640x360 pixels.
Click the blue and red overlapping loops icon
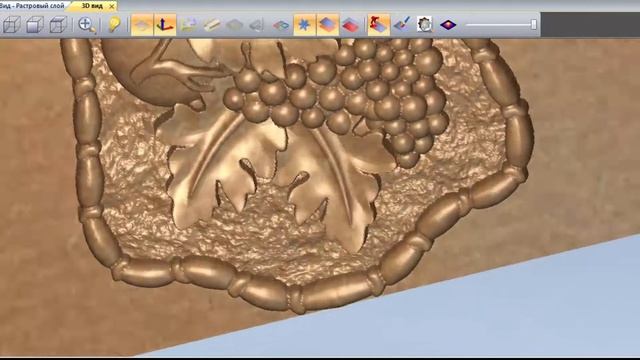click(281, 26)
